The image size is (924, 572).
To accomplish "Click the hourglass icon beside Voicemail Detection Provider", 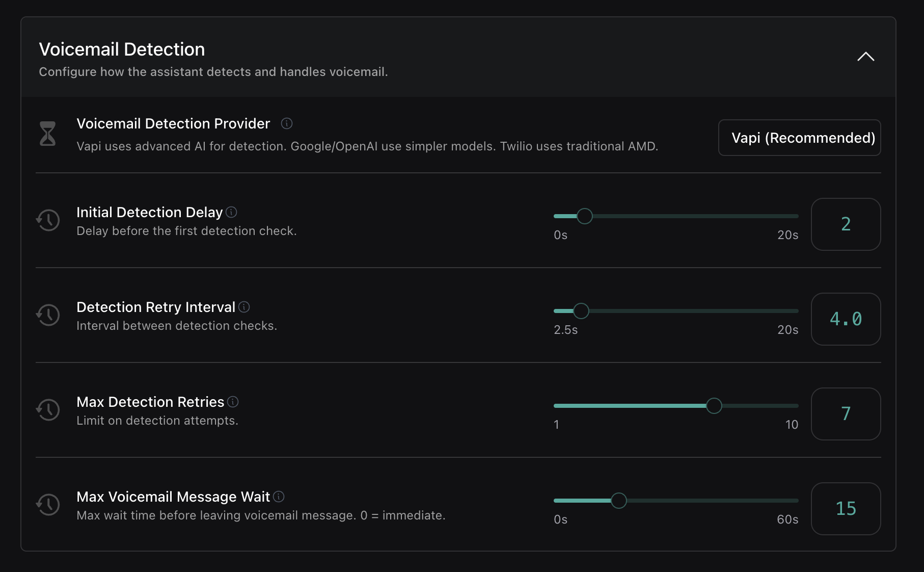I will click(x=48, y=134).
